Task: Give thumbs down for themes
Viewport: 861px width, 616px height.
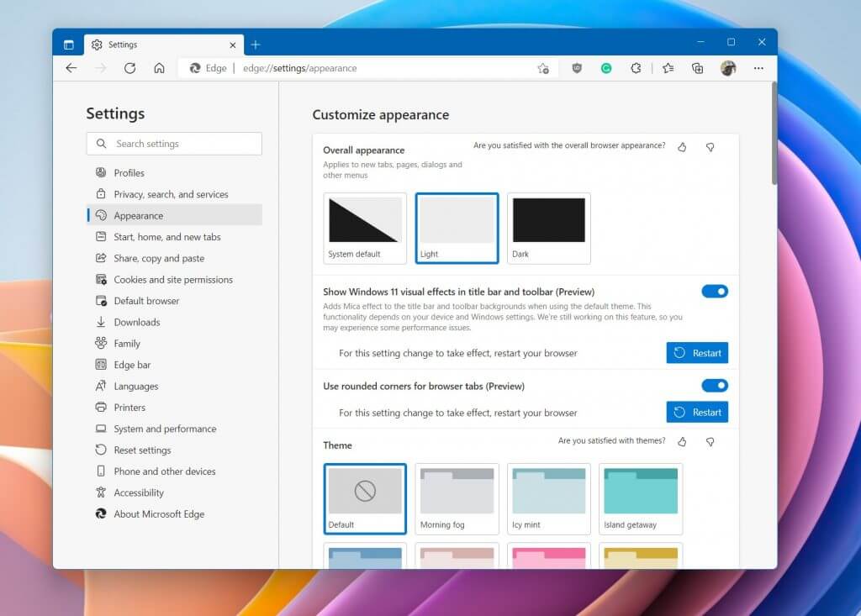Action: click(710, 441)
